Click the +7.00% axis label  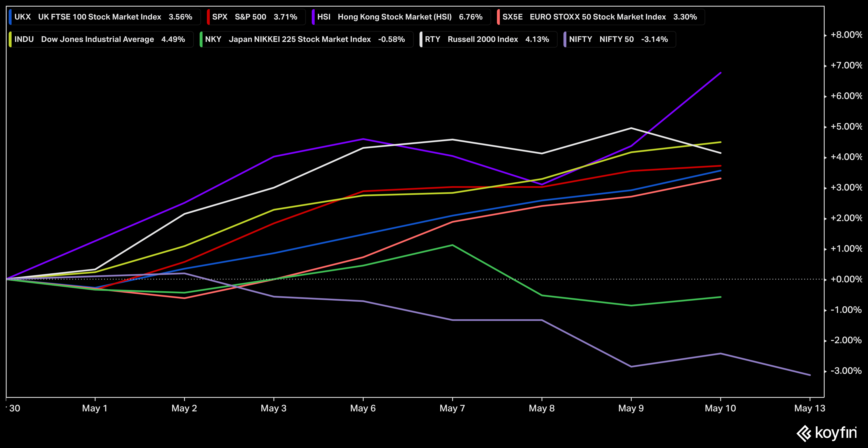[846, 65]
